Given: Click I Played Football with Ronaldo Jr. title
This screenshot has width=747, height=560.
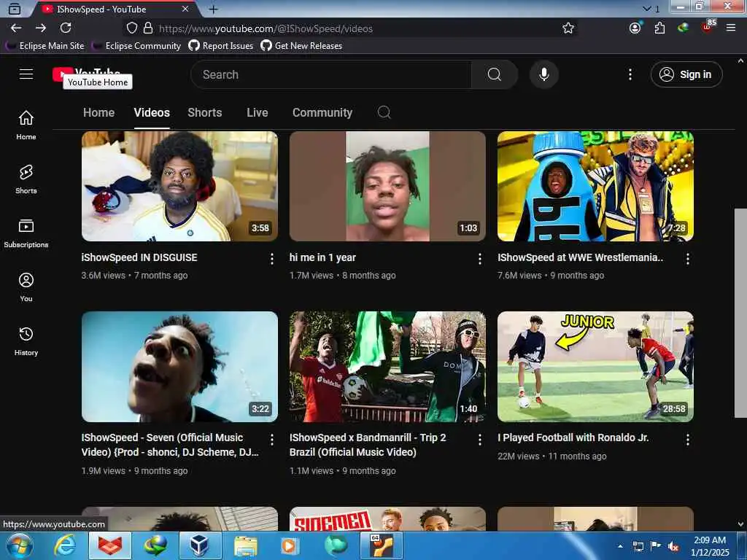Looking at the screenshot, I should coord(573,437).
